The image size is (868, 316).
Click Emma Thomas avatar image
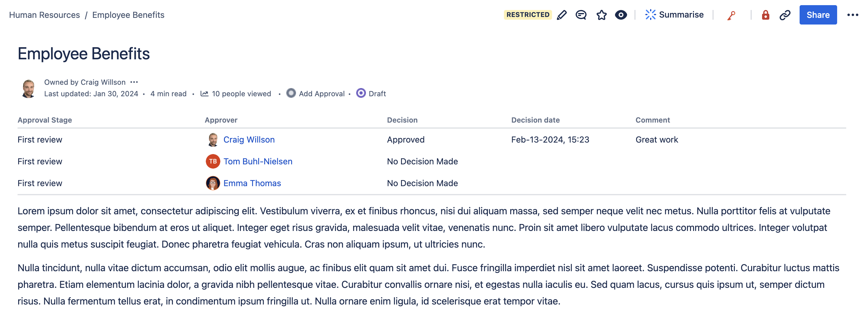pyautogui.click(x=213, y=183)
